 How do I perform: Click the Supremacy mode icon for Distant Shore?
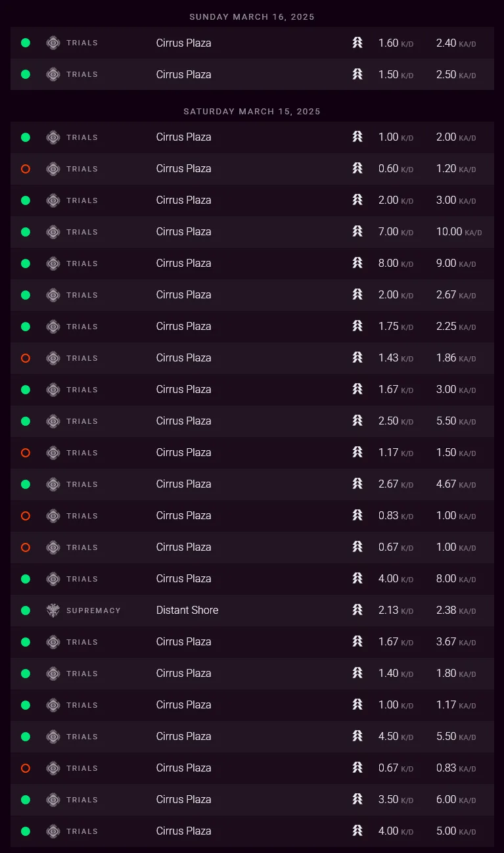point(53,611)
